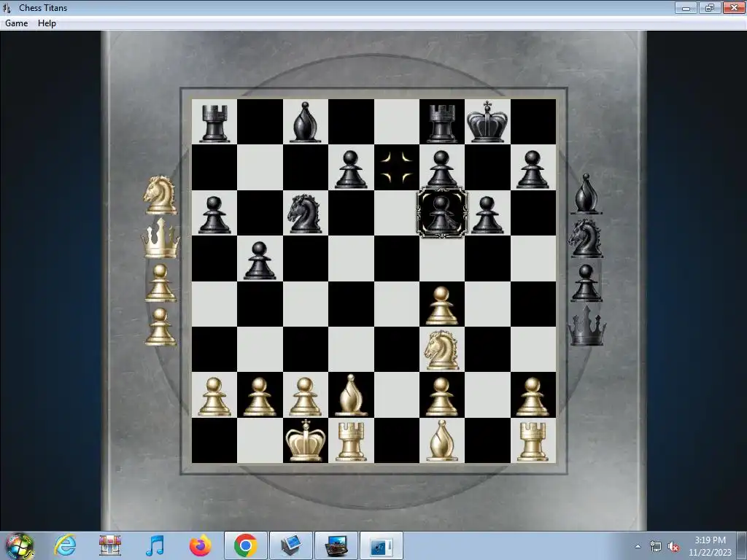
Task: Select the black pawn on f7
Action: click(x=441, y=169)
